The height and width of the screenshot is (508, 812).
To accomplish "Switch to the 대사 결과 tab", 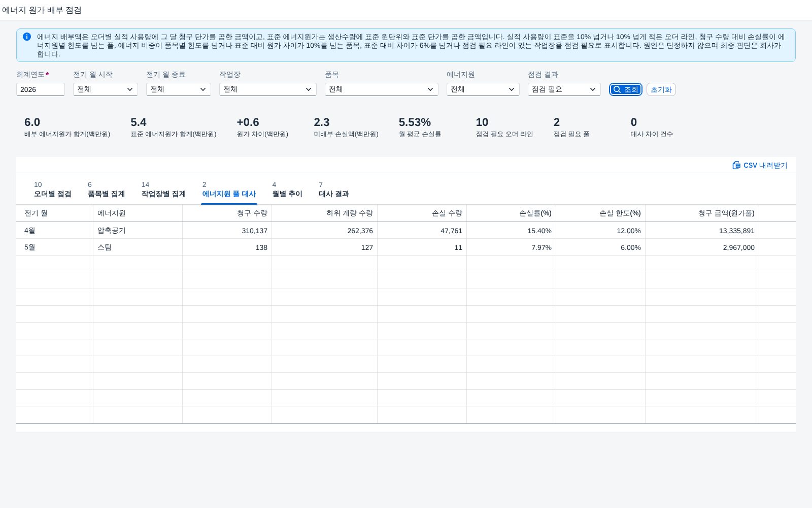I will (x=333, y=189).
